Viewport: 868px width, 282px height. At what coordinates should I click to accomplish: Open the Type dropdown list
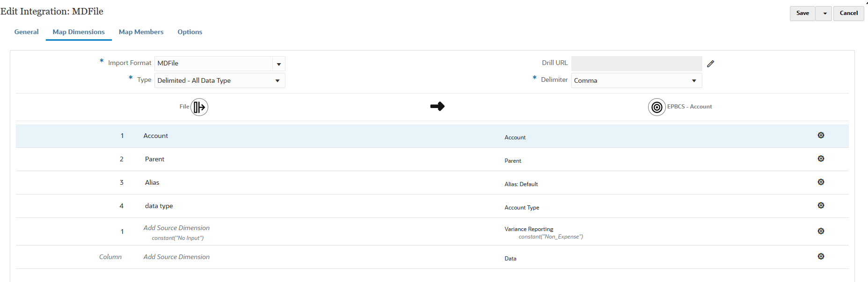point(277,80)
